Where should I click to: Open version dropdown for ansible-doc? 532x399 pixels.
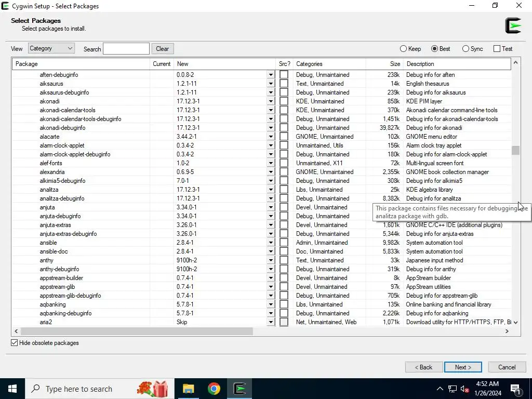pos(271,251)
